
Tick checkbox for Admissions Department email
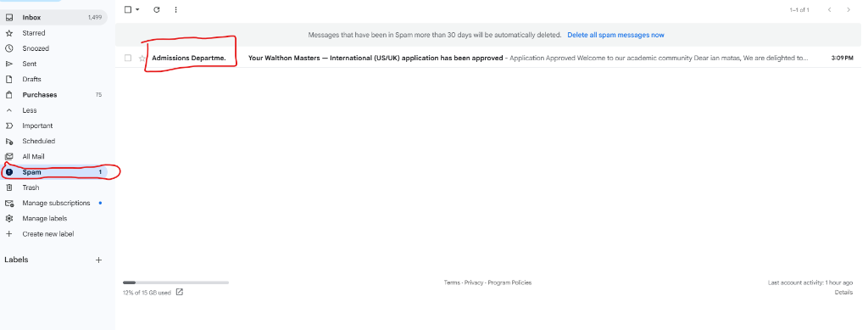(x=129, y=59)
